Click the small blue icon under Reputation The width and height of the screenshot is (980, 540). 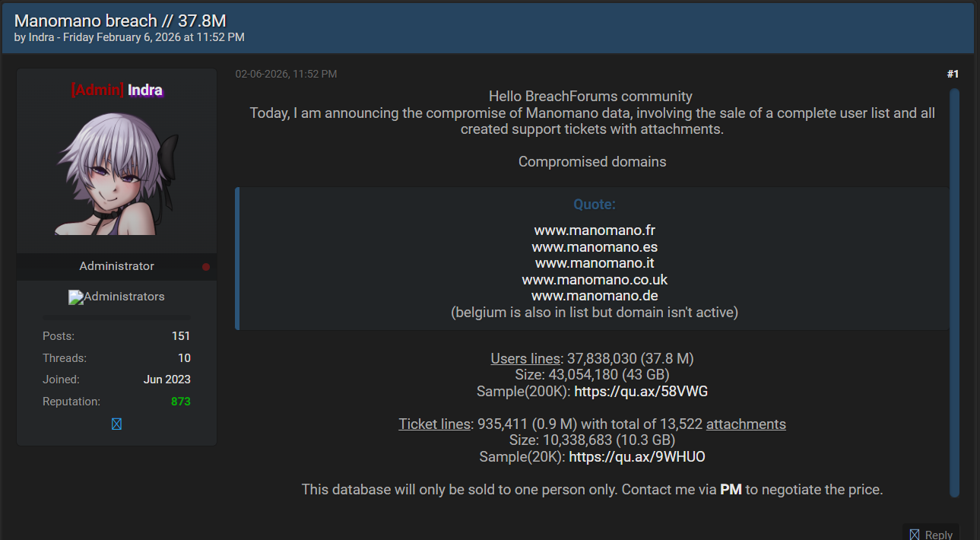click(116, 424)
